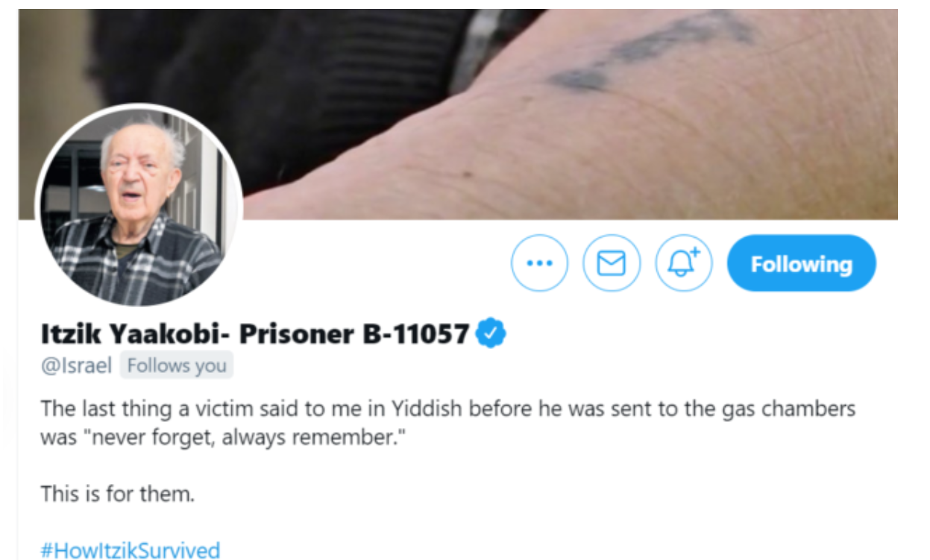Turn on notifications with the bell icon
The width and height of the screenshot is (930, 560).
[x=684, y=263]
